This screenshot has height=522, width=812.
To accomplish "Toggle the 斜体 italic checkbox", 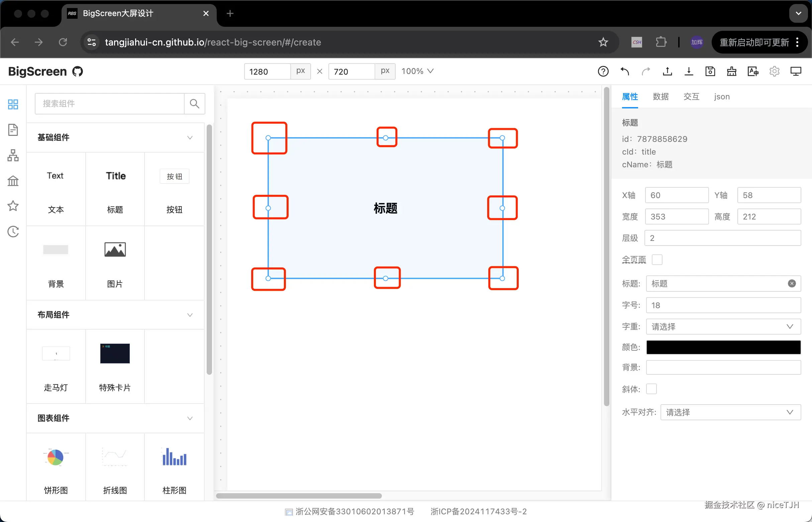I will pos(651,389).
